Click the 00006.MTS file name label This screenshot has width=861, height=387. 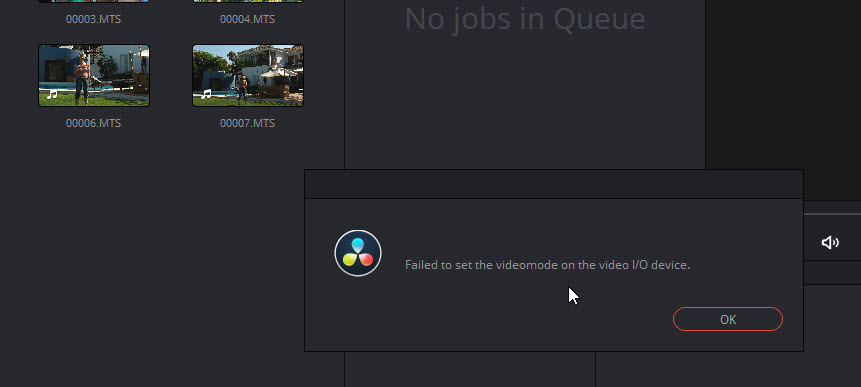click(93, 123)
